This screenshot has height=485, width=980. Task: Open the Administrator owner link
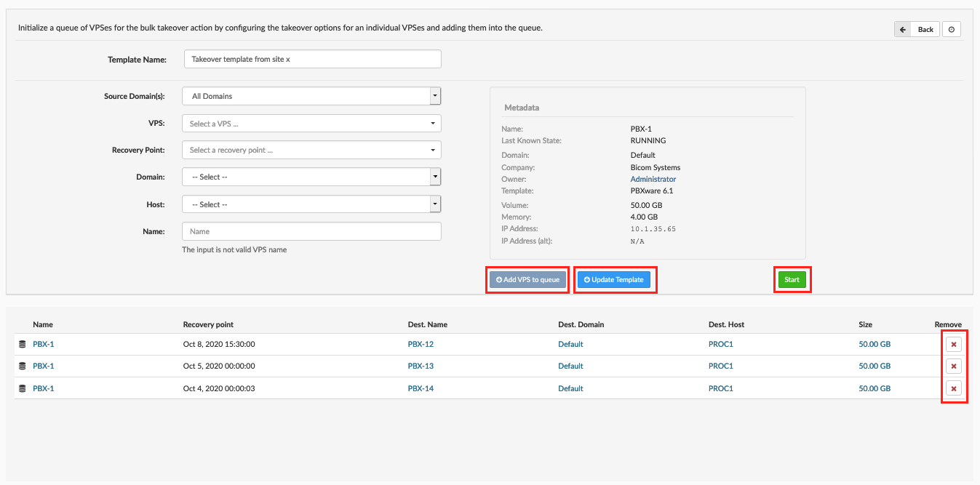click(653, 179)
